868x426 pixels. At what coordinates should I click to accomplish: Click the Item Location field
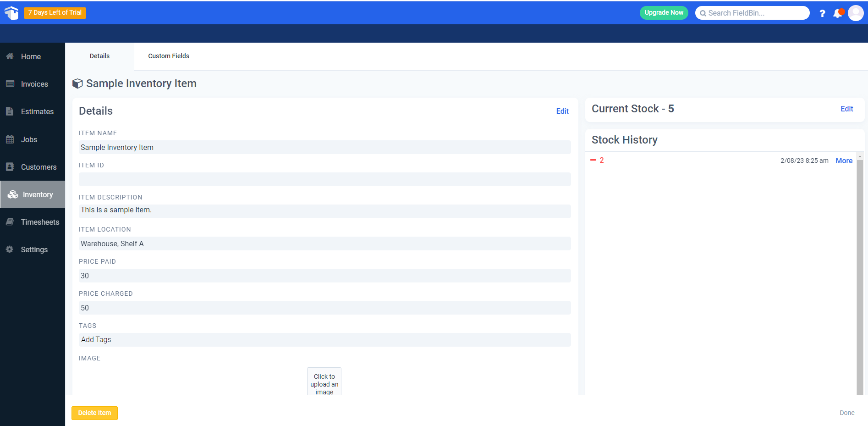pos(325,243)
